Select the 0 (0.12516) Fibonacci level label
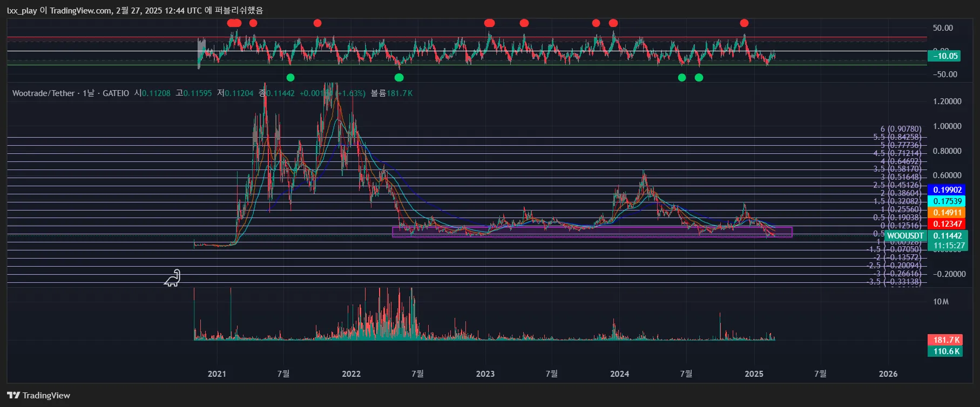This screenshot has width=980, height=407. 901,226
